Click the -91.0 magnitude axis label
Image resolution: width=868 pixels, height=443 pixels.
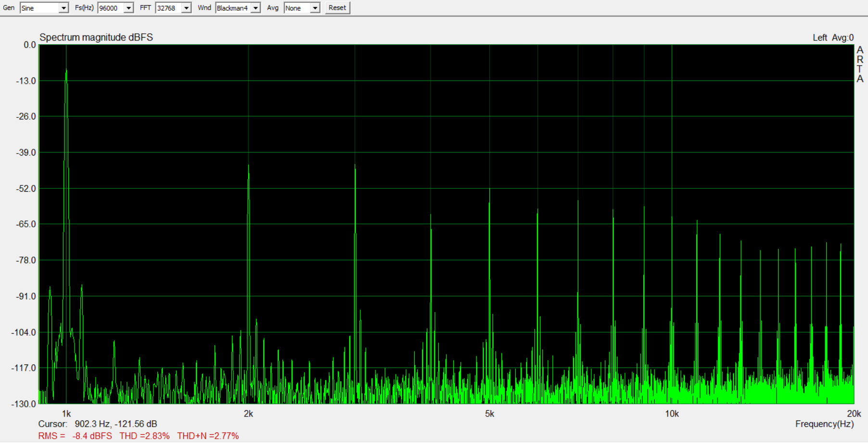[26, 297]
